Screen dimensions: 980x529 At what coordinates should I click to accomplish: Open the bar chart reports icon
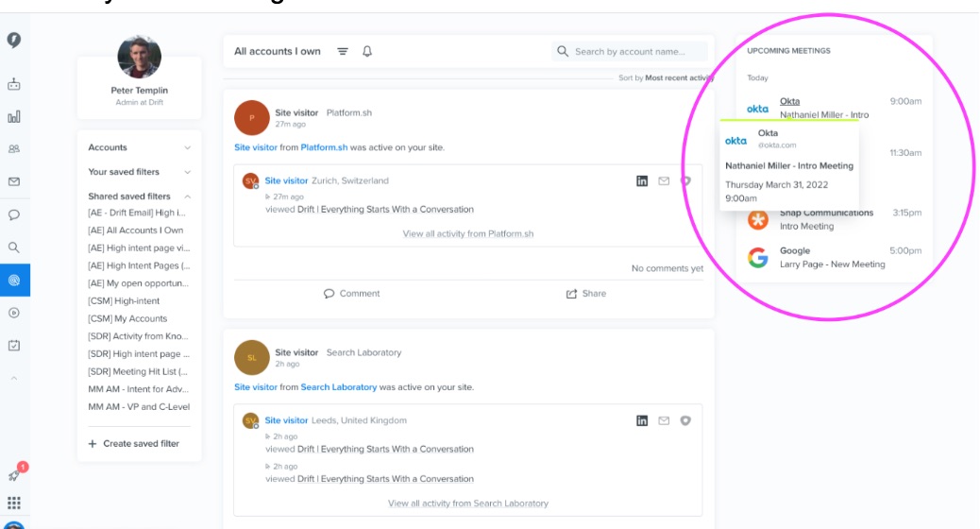tap(14, 117)
